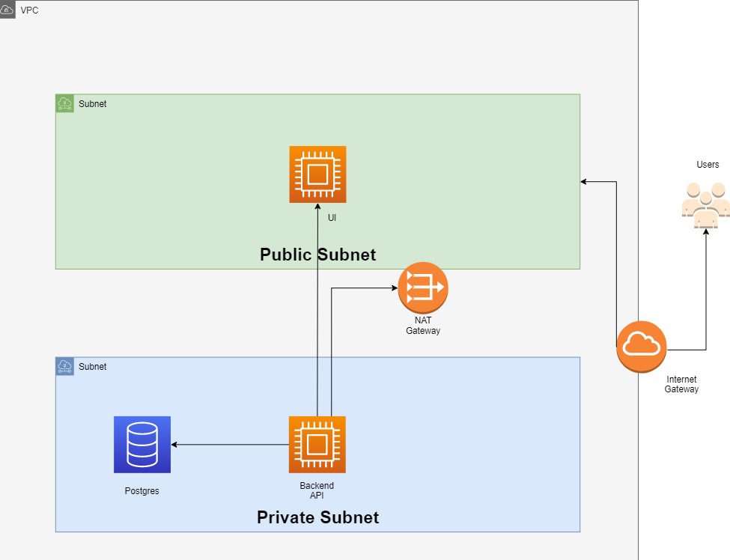
Task: Click the "Subnet" label in blue box
Action: click(92, 366)
